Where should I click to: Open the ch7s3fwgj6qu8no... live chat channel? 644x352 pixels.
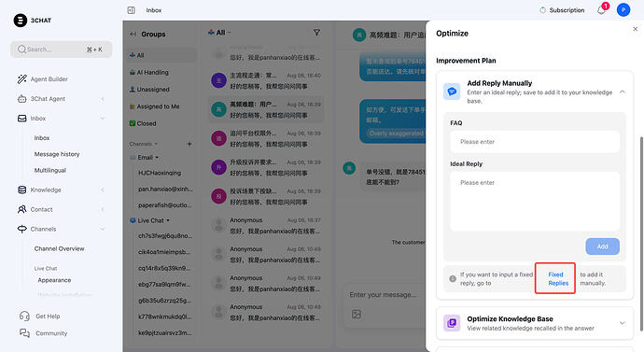click(165, 236)
